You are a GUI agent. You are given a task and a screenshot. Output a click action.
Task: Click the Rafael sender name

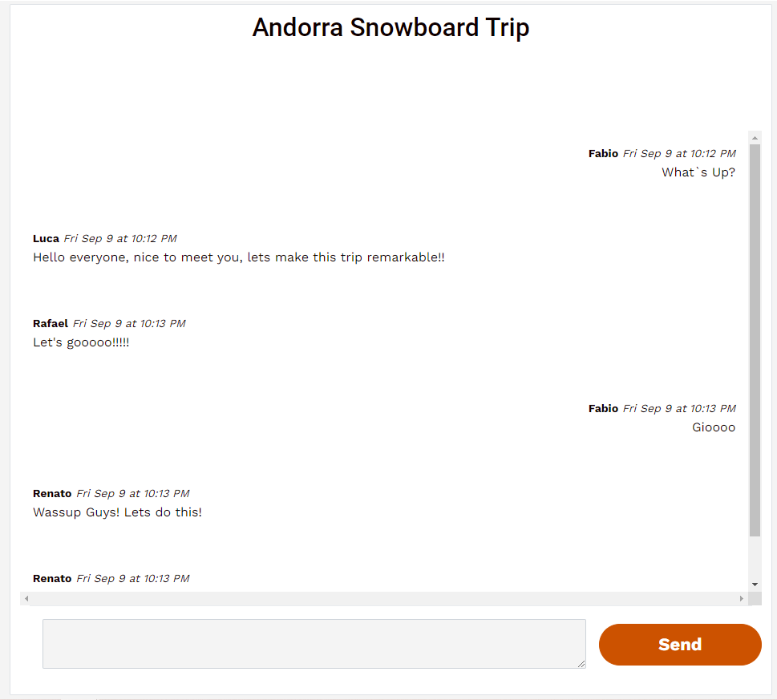(x=51, y=323)
